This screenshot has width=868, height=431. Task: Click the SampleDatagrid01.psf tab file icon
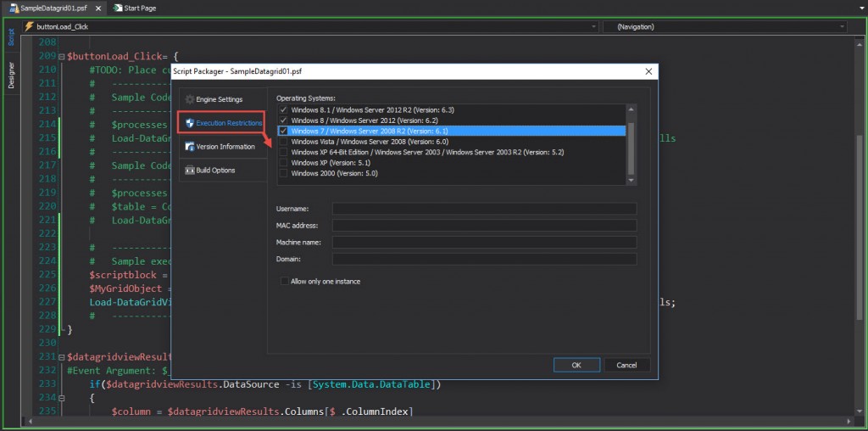(x=14, y=8)
